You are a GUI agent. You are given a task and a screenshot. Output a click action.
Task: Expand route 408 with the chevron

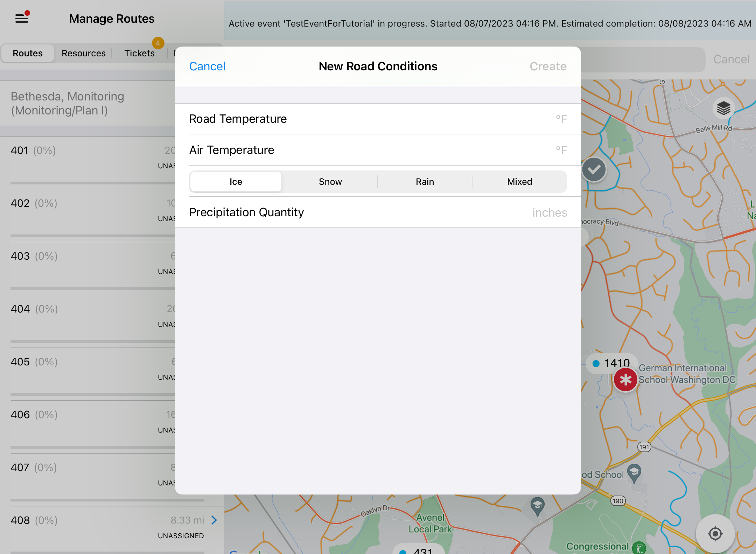[214, 520]
